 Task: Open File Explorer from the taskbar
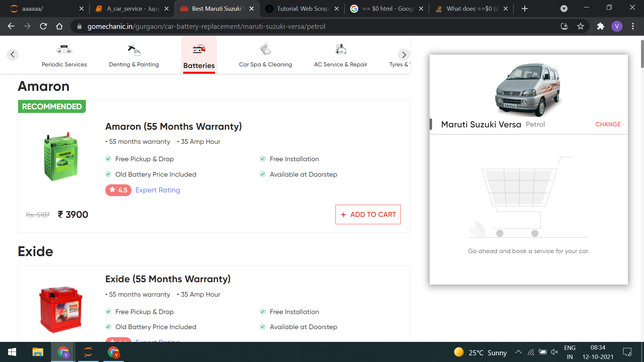pyautogui.click(x=38, y=352)
